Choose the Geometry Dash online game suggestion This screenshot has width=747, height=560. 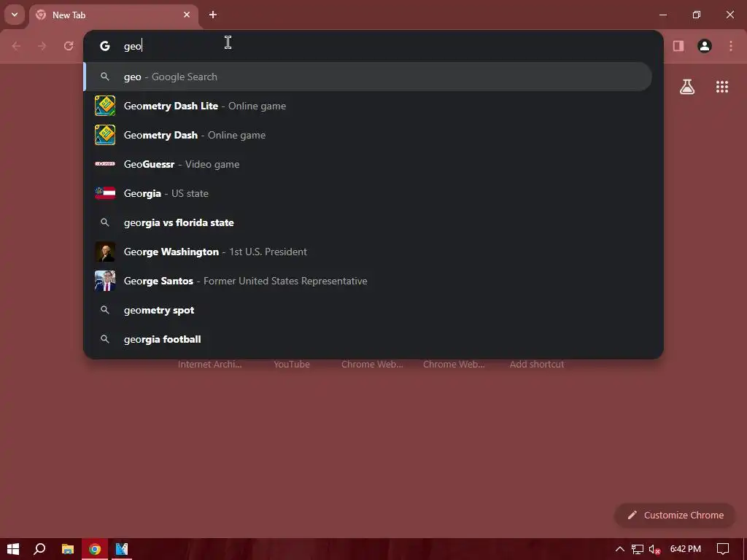[x=368, y=135]
